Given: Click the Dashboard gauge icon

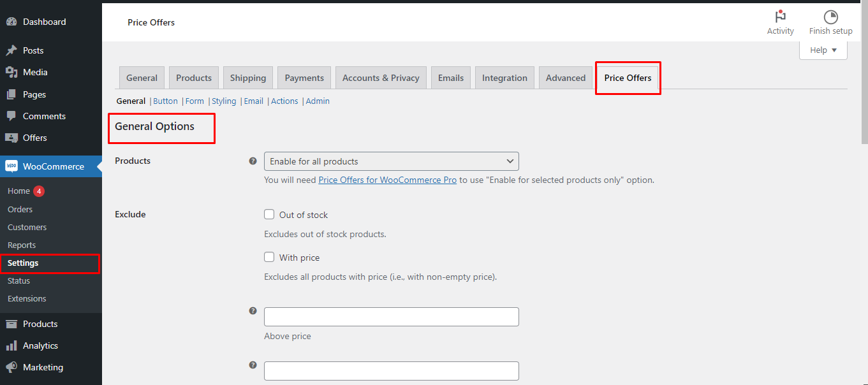Looking at the screenshot, I should coord(11,22).
